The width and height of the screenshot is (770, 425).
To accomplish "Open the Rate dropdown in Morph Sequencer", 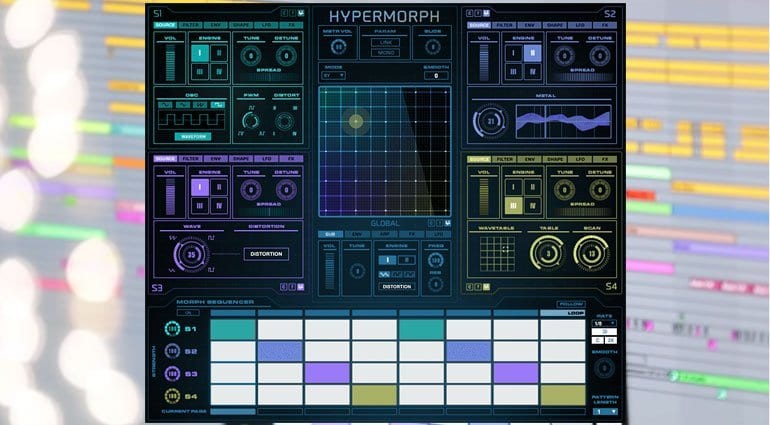I will click(605, 323).
